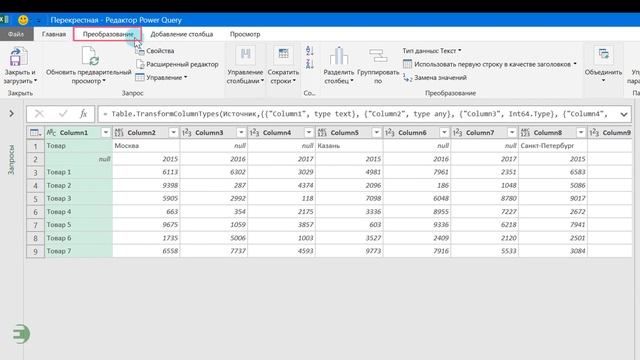Click the Казань cell in Column5
Viewport: 640px width, 360px height.
(x=349, y=146)
